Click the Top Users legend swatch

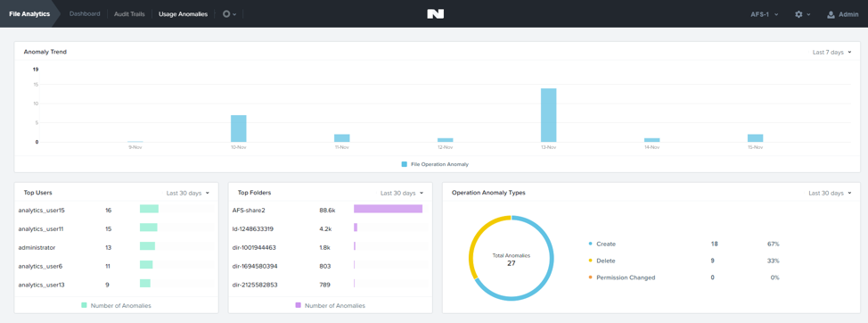pos(84,305)
